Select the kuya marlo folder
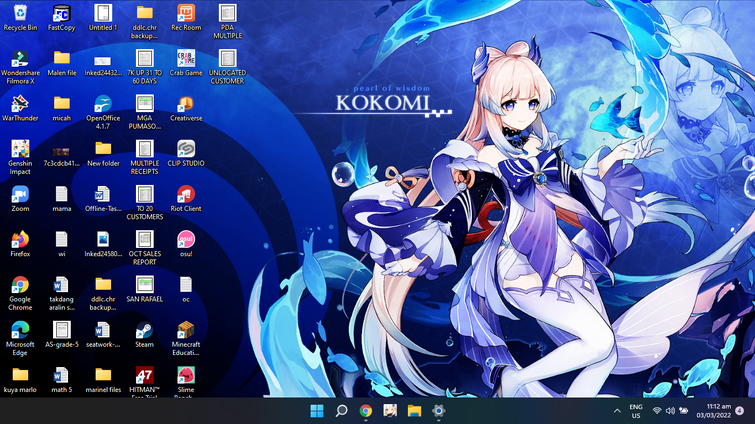The height and width of the screenshot is (424, 755). coord(20,380)
